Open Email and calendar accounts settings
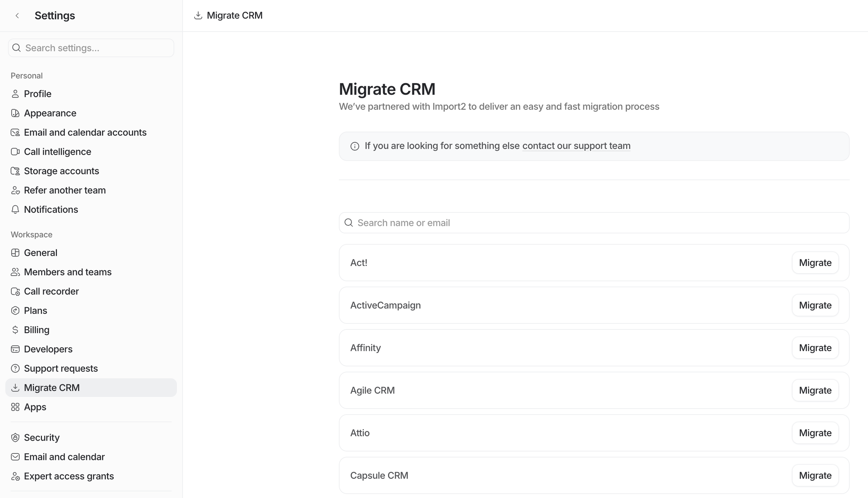 [85, 132]
